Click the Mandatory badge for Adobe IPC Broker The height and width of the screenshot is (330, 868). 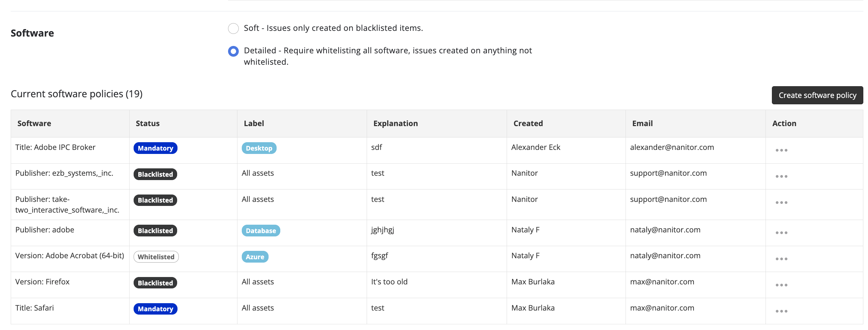155,148
